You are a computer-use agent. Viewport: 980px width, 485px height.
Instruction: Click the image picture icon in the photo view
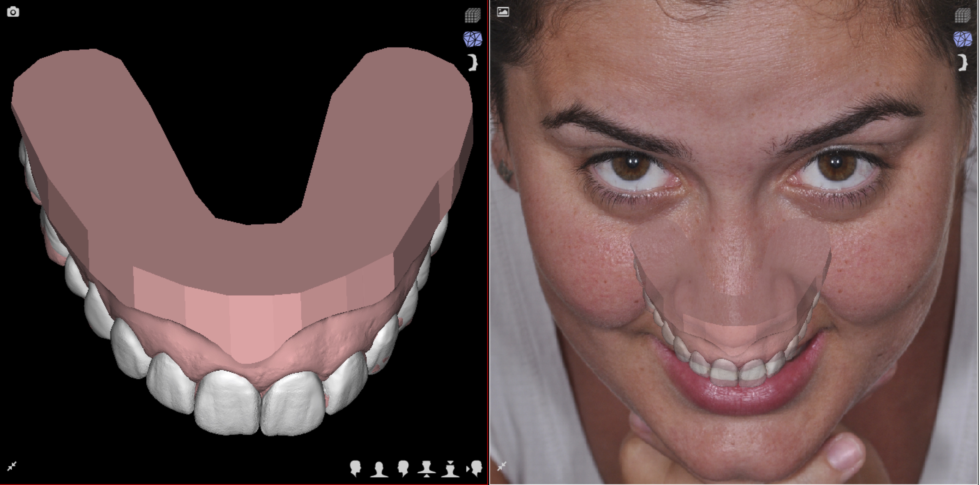(503, 12)
